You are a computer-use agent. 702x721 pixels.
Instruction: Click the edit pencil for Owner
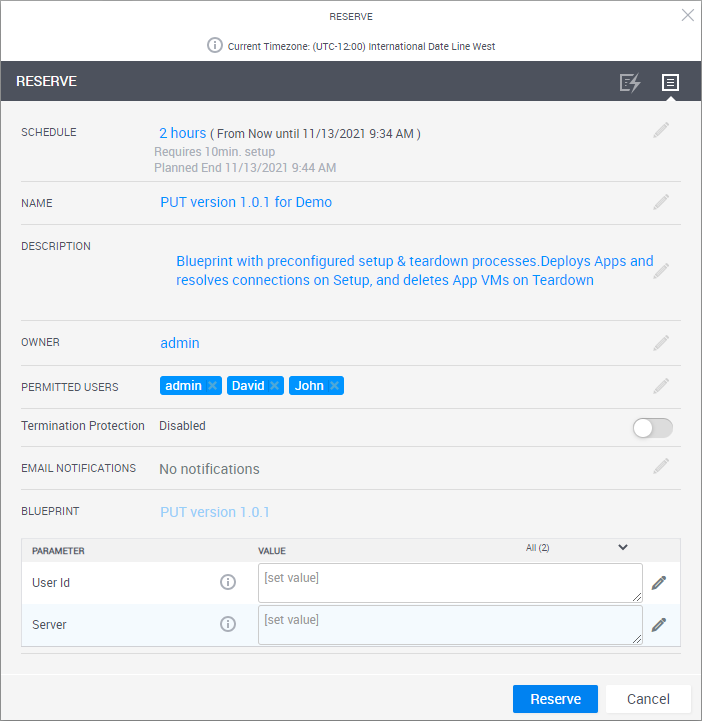(x=661, y=343)
